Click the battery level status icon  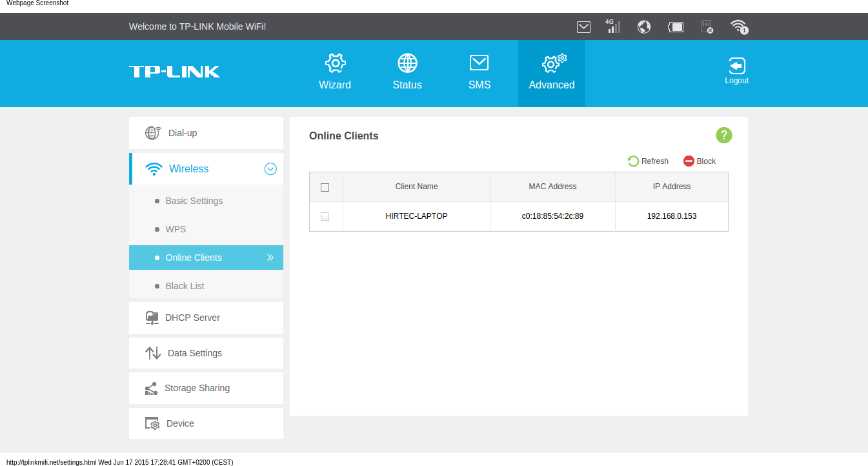675,26
